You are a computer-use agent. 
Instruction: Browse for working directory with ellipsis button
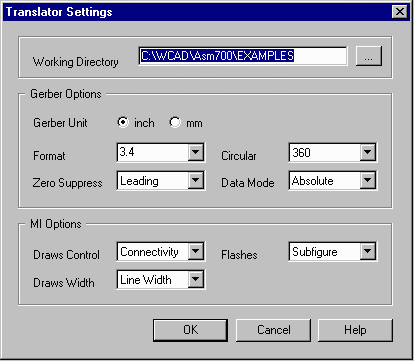click(369, 56)
